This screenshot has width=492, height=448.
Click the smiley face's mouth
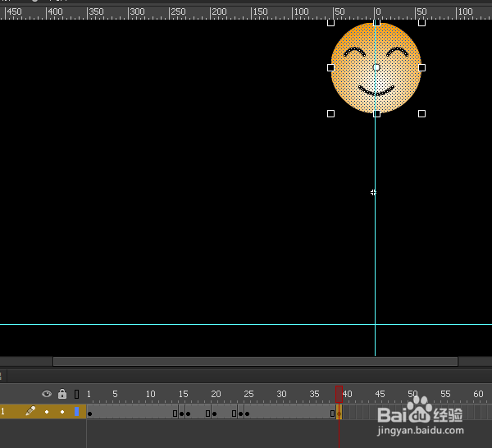point(376,90)
